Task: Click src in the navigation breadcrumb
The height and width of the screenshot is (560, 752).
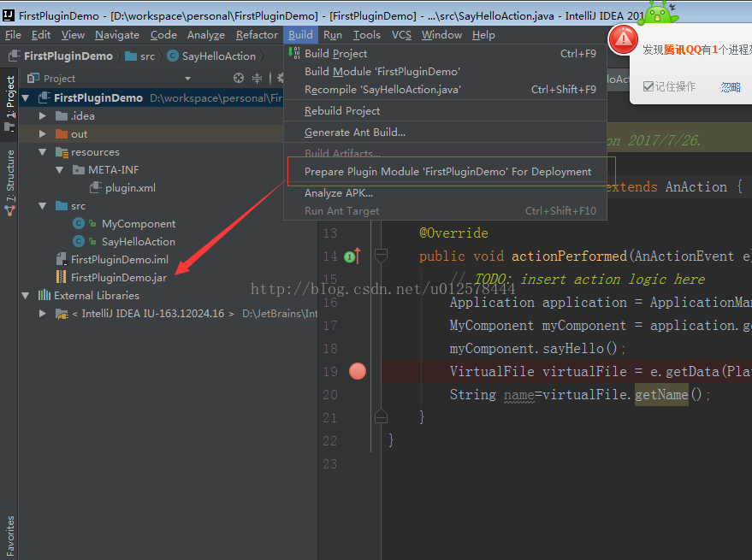Action: [x=147, y=56]
